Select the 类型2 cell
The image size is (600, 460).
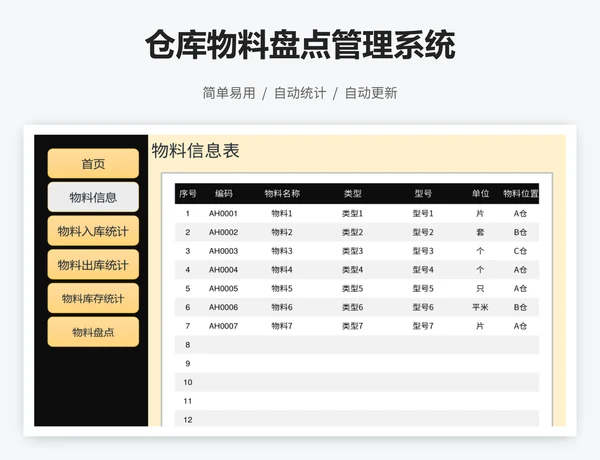click(x=352, y=232)
